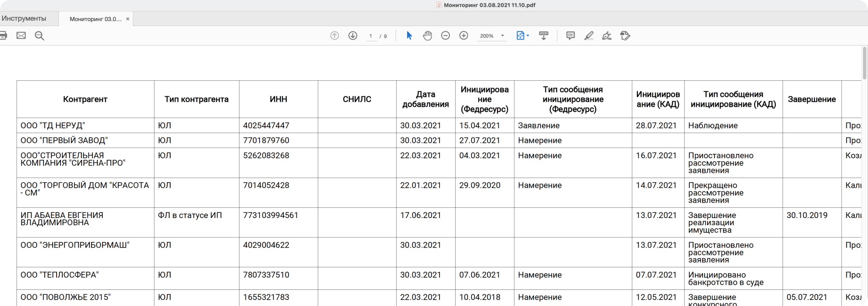Viewport: 868px width, 306px height.
Task: Click the ООО "ПЕРВЫЙ ЗАВОД" cell
Action: [85, 140]
